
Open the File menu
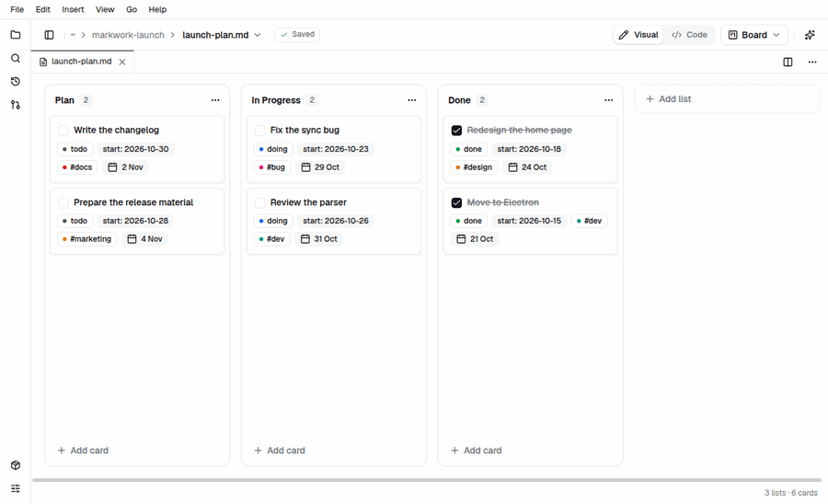[x=17, y=9]
